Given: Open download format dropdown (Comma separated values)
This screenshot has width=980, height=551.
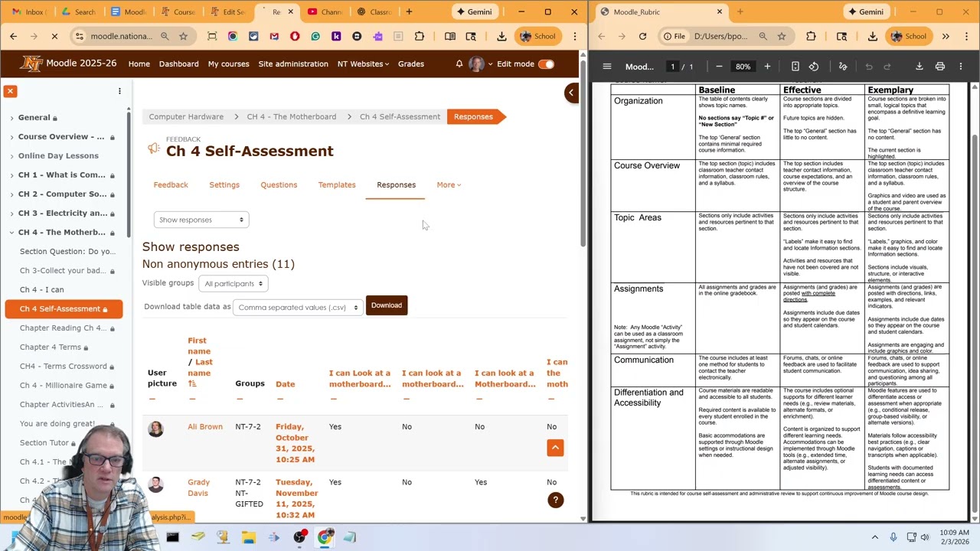Looking at the screenshot, I should point(297,307).
